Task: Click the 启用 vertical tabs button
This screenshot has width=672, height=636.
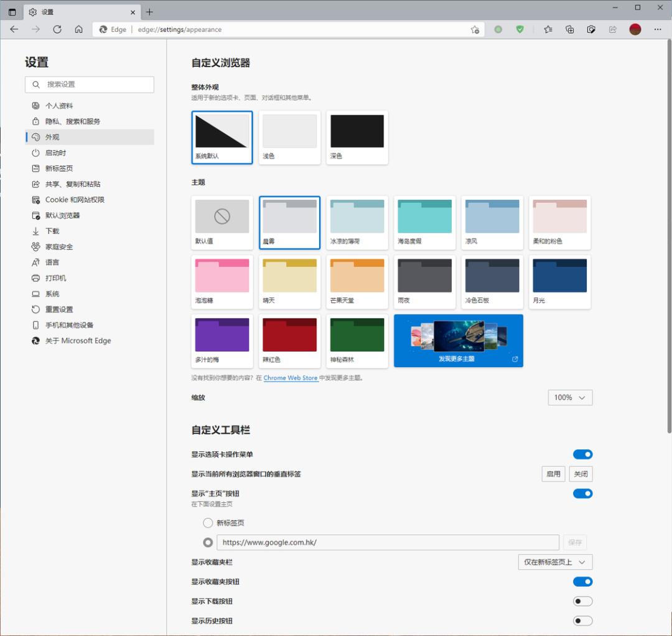Action: (x=553, y=474)
